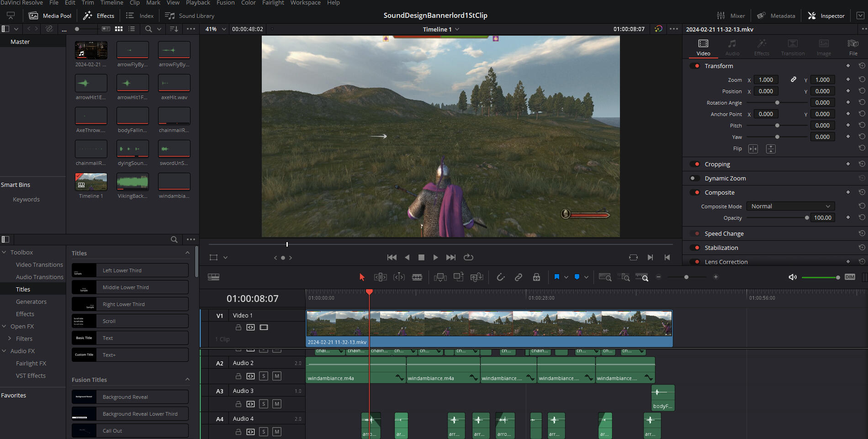Collapse the Toolbox tree category

click(x=4, y=252)
